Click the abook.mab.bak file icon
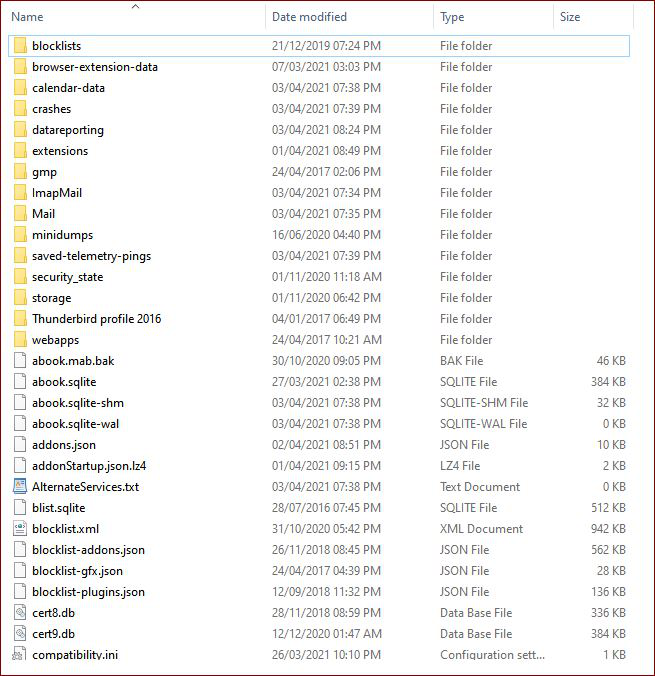Viewport: 655px width, 676px height. (20, 360)
